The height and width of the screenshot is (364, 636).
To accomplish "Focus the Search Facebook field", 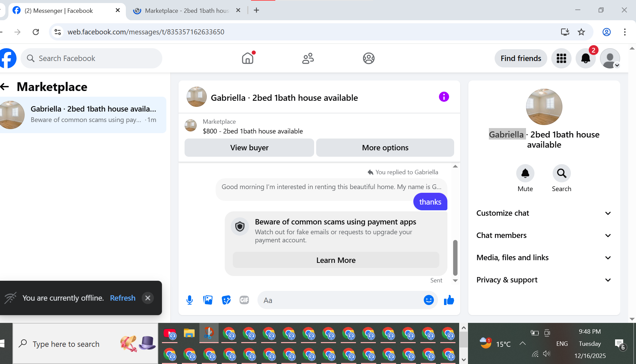I will [x=91, y=58].
